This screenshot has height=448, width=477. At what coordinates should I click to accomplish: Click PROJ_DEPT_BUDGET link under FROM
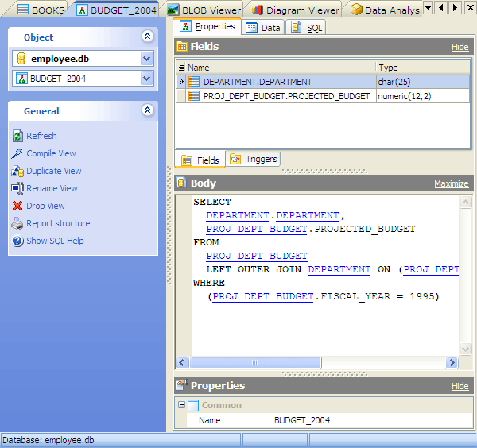point(257,257)
